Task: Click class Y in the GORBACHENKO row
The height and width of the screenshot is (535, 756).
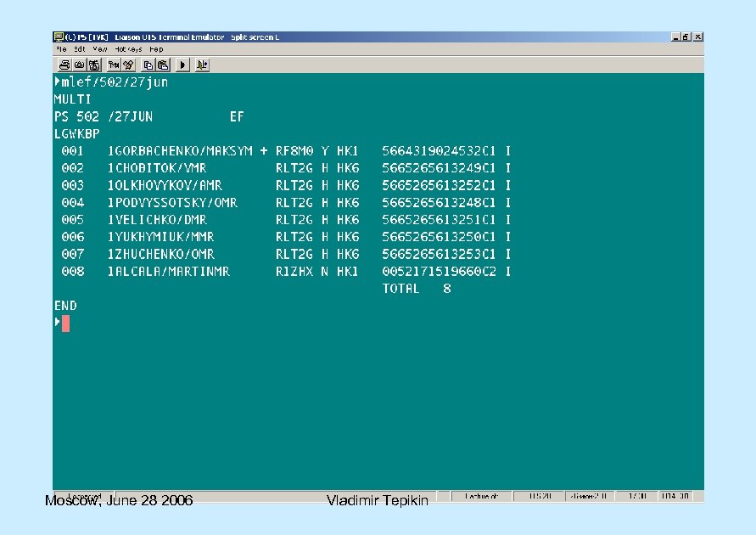Action: tap(325, 151)
